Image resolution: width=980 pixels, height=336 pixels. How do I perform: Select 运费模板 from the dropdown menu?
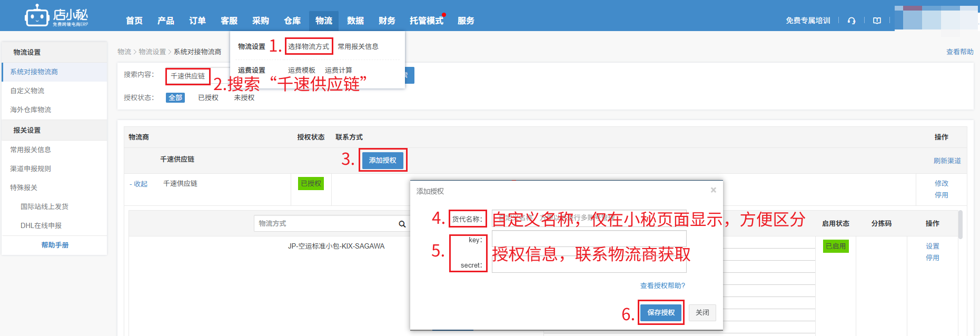(302, 70)
